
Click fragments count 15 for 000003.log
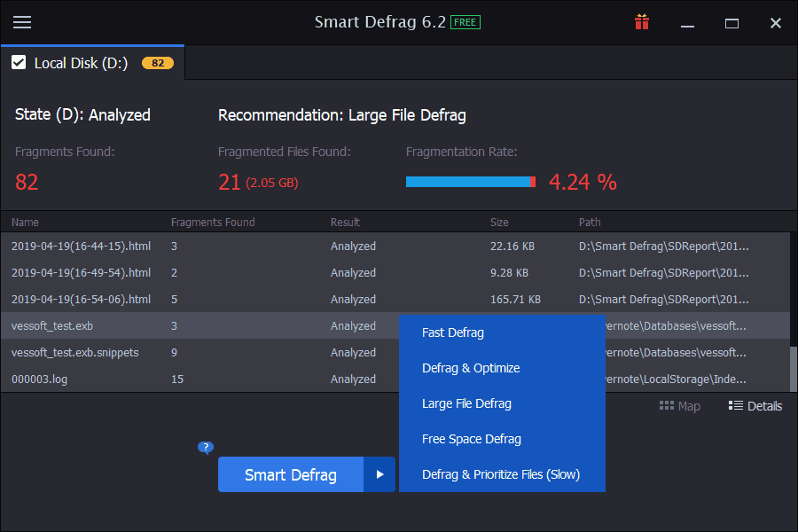(x=177, y=379)
